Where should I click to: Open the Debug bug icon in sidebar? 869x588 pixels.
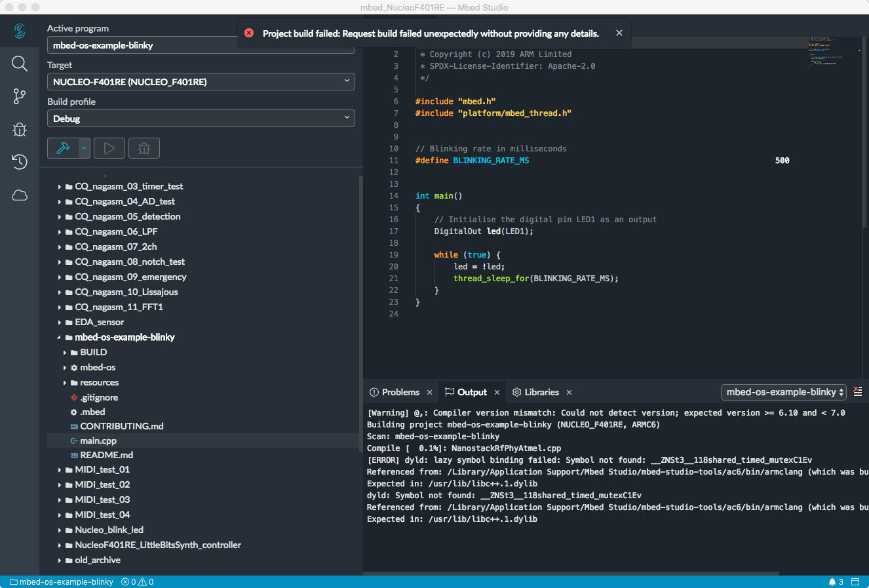[20, 129]
